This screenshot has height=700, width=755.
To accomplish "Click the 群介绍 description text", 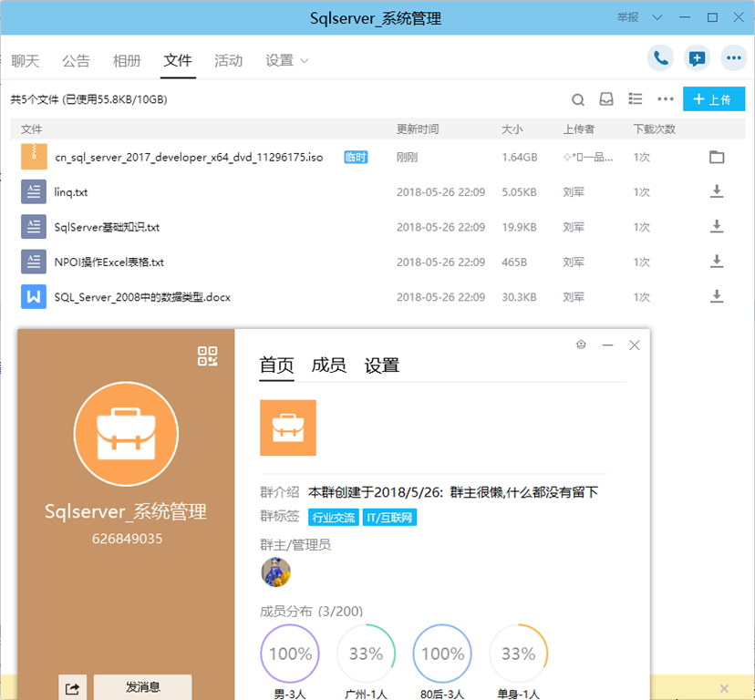I will [452, 492].
